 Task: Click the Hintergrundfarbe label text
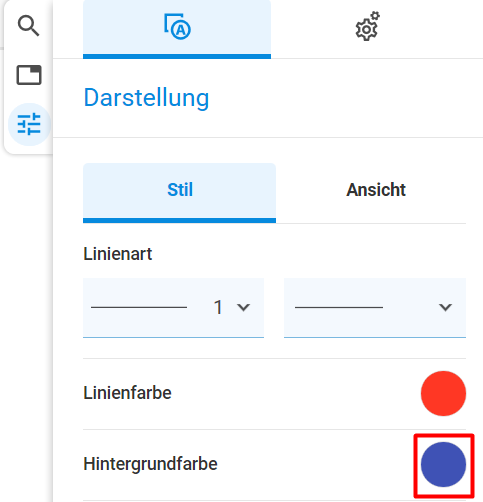coord(150,464)
